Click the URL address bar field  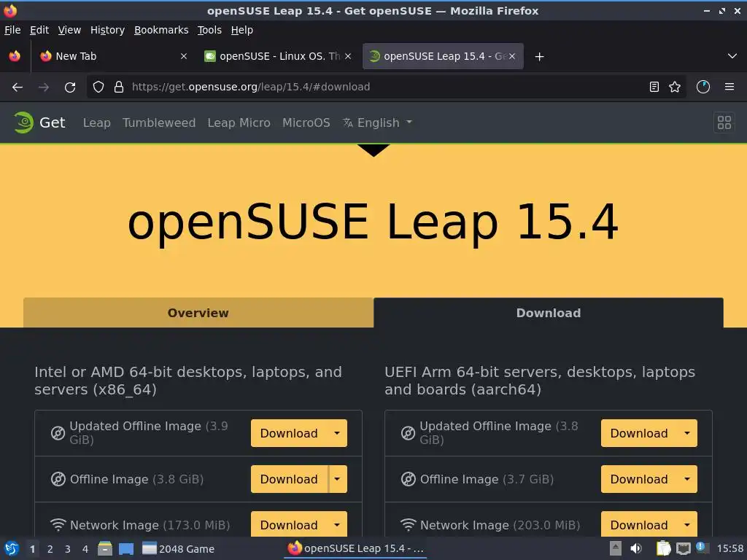pos(386,87)
